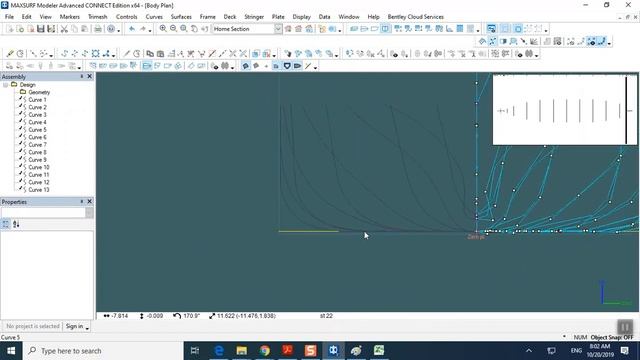Click the Print icon in the toolbar
Viewport: 640px width, 360px height.
[x=98, y=29]
